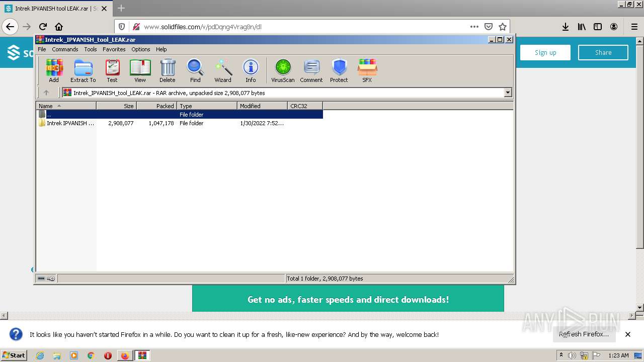Click the status bar text Total 1 folder

tap(325, 279)
